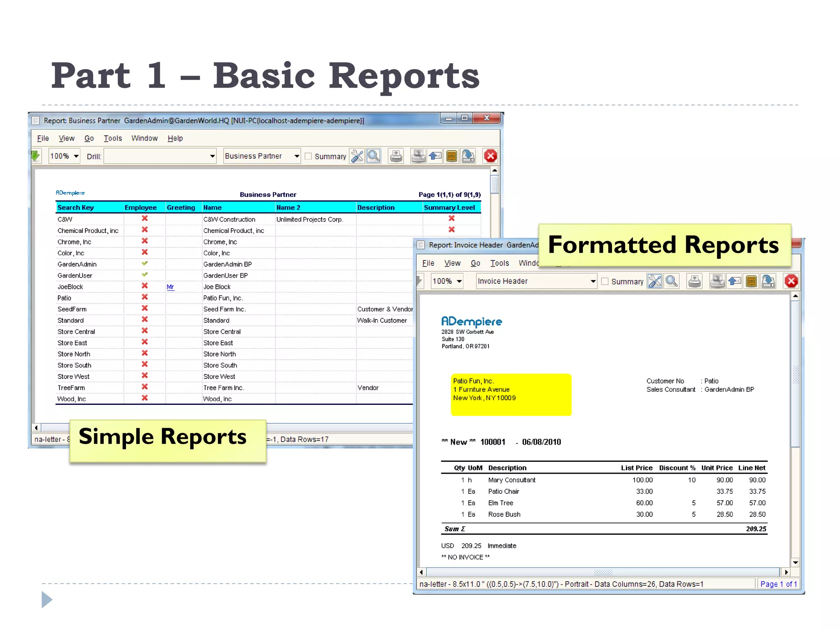This screenshot has width=840, height=630.
Task: Click the Export icon in Invoice Header toolbar
Action: [768, 281]
